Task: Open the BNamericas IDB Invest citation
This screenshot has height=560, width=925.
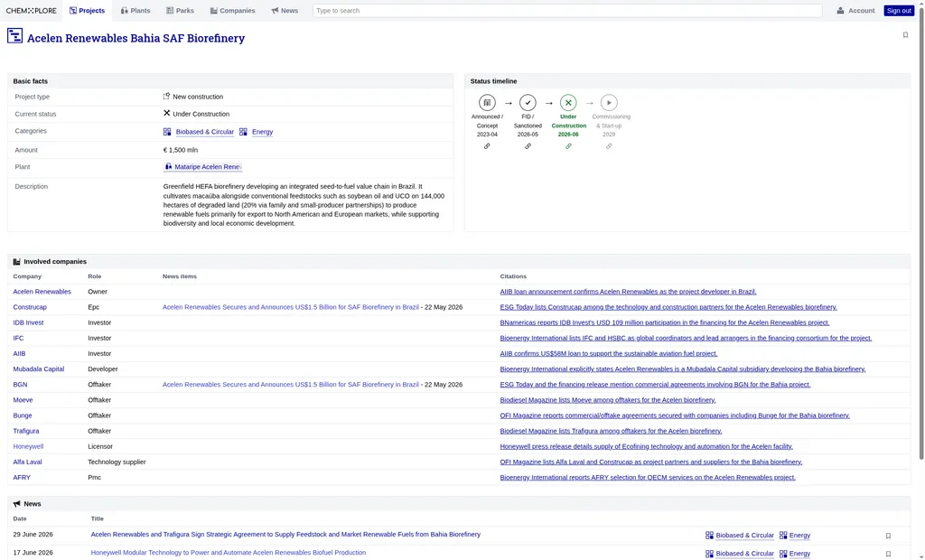Action: pos(664,322)
